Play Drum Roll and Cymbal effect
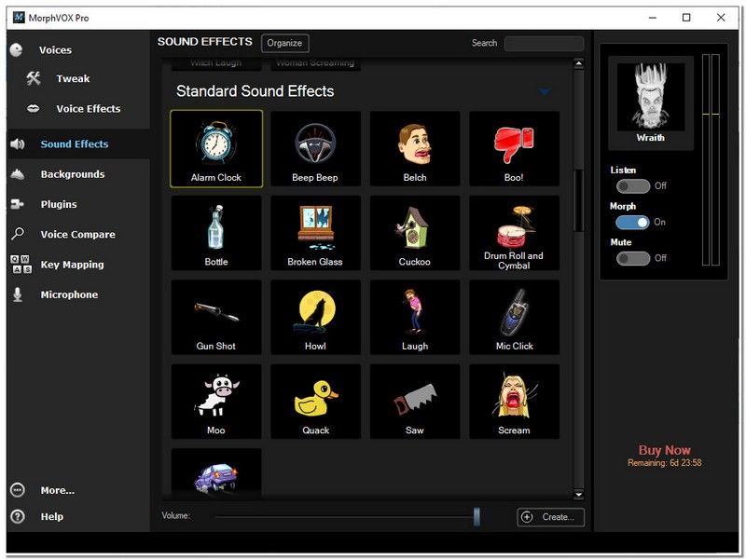Image resolution: width=746 pixels, height=560 pixels. 515,233
